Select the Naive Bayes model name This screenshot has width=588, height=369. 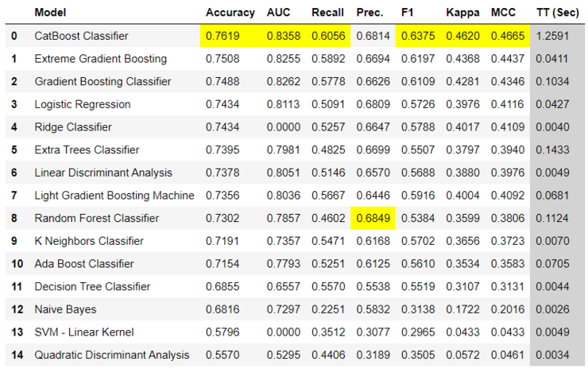pyautogui.click(x=66, y=309)
